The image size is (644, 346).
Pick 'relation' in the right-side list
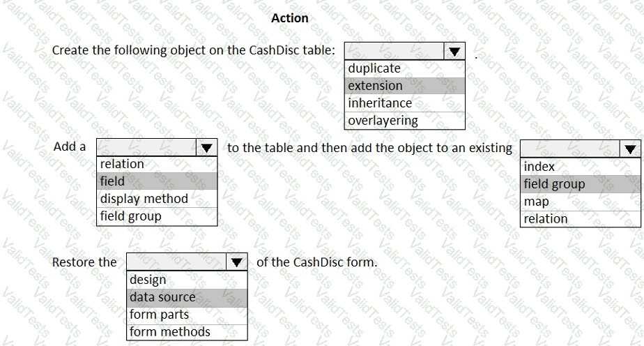[581, 218]
